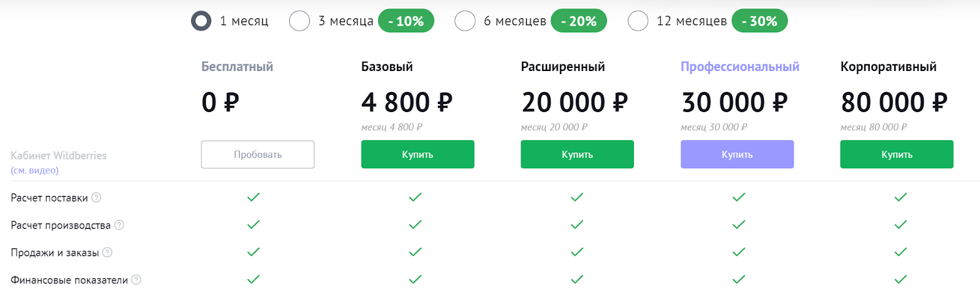Choose the 6 месяцев billing period

coord(465,21)
